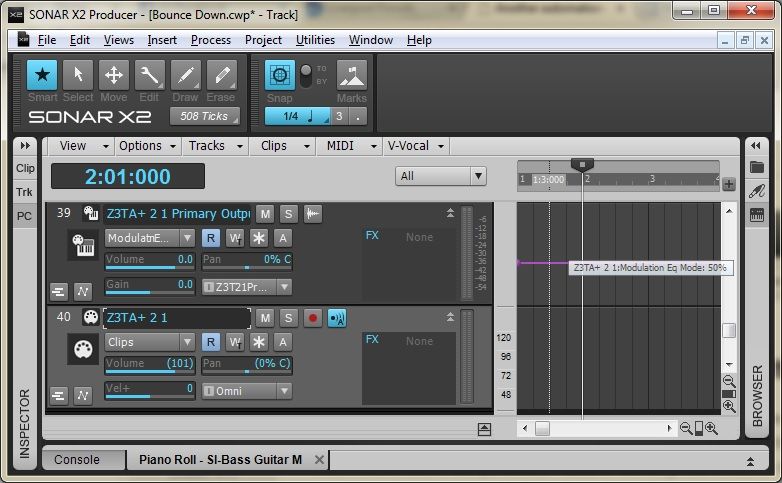The image size is (782, 483).
Task: Click the Marks tool icon
Action: coord(351,75)
